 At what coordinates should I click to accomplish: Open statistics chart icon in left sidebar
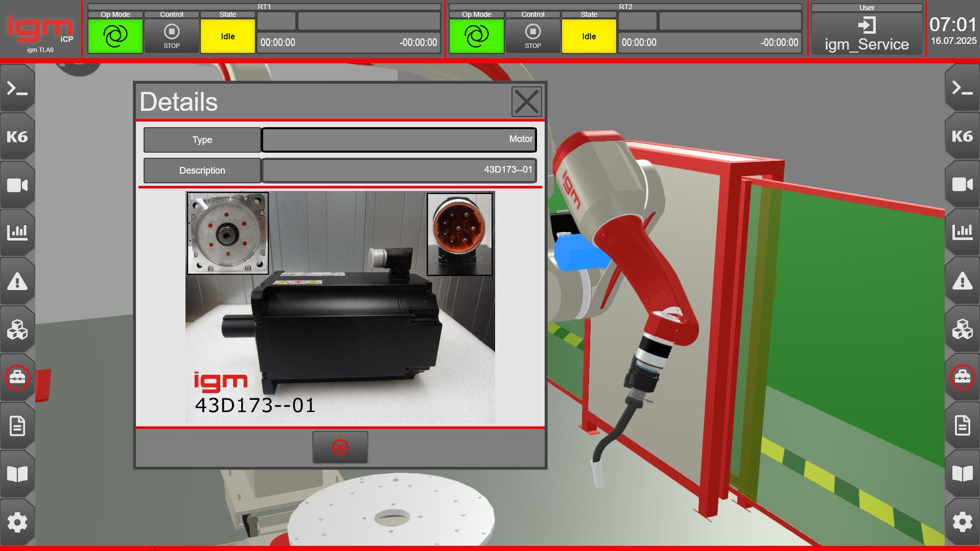coord(17,232)
